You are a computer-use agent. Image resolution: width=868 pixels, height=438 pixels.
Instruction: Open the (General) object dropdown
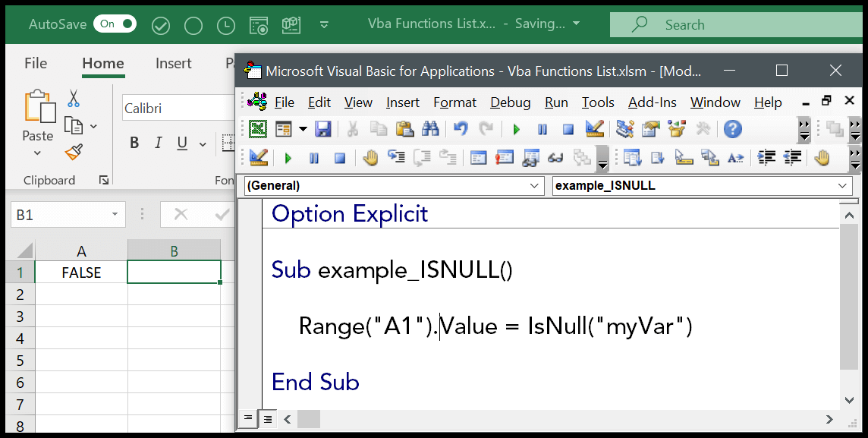[x=536, y=185]
